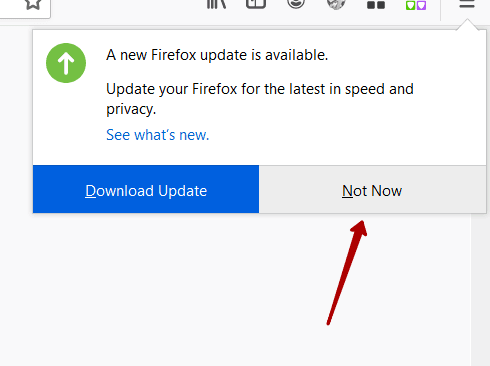Click the page's vertical scrollbar track
This screenshot has height=366, width=490.
click(480, 289)
